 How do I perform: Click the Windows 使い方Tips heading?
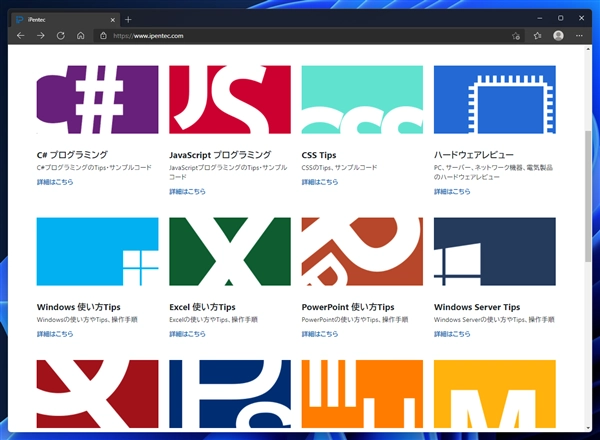click(78, 307)
